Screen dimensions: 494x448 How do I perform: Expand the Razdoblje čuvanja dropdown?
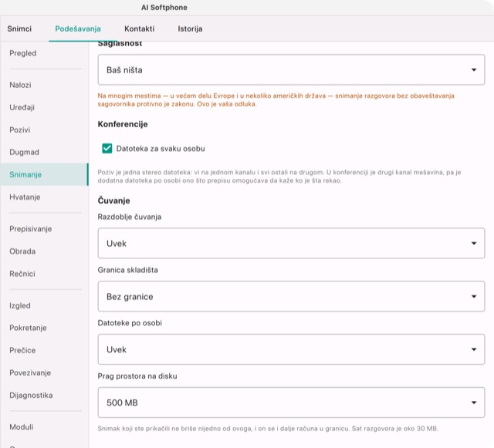coord(291,243)
